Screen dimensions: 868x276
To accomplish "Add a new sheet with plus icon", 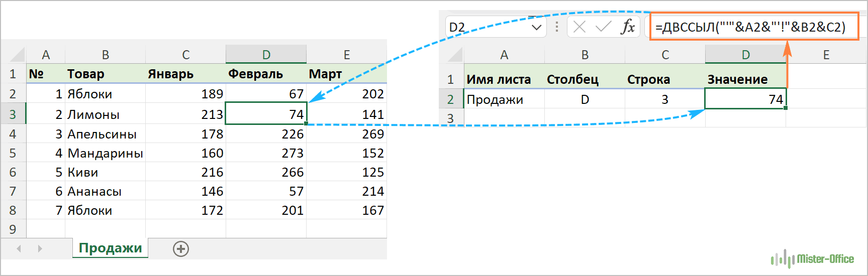I will click(181, 248).
